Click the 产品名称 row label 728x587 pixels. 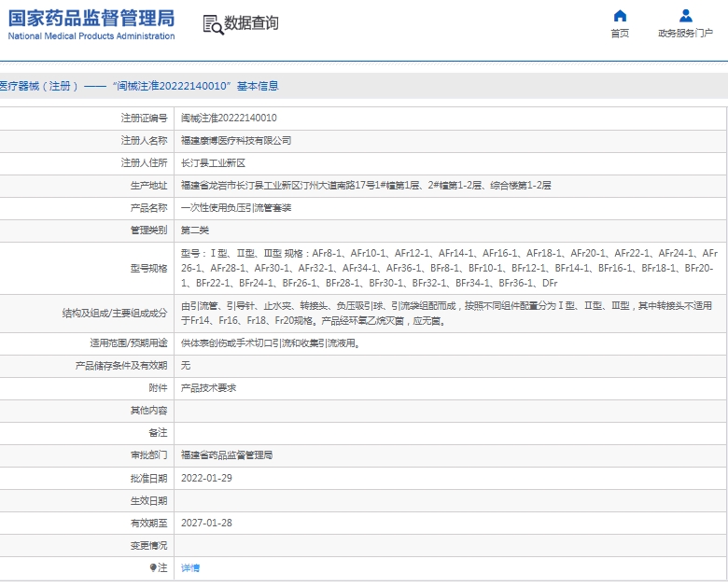148,207
